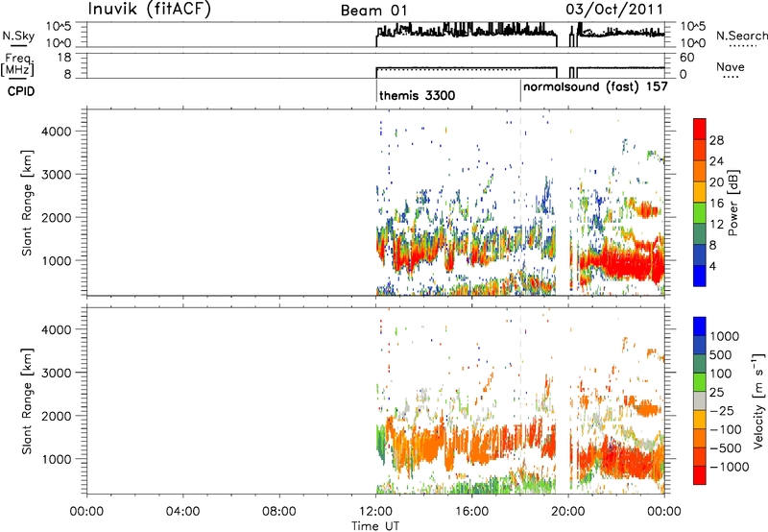Click the 'Inuvik (fitACF)' title text
The height and width of the screenshot is (532, 768).
click(150, 9)
